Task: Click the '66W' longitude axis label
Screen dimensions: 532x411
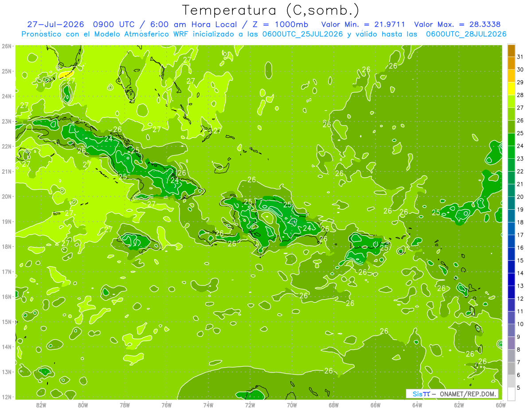Action: [x=375, y=405]
